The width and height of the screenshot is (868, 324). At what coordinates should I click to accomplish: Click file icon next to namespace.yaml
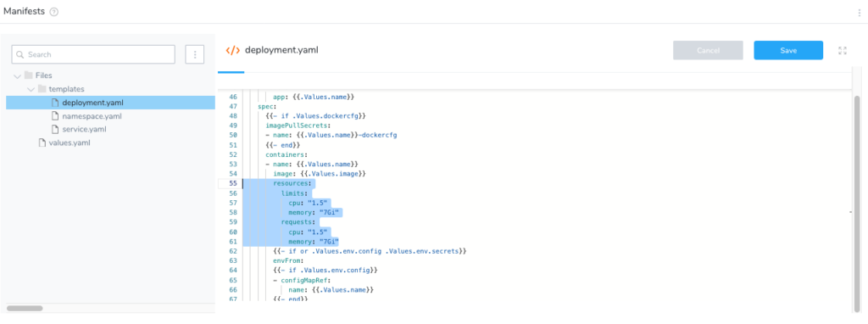point(55,115)
